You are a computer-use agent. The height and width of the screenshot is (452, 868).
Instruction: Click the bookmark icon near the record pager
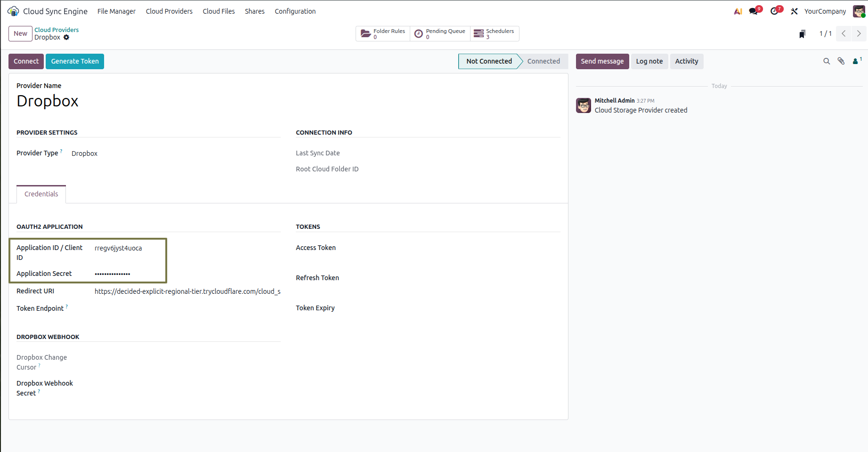click(x=803, y=34)
